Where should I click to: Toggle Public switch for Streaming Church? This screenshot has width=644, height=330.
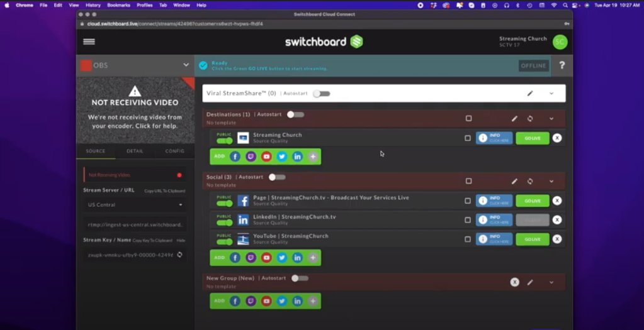tap(225, 141)
